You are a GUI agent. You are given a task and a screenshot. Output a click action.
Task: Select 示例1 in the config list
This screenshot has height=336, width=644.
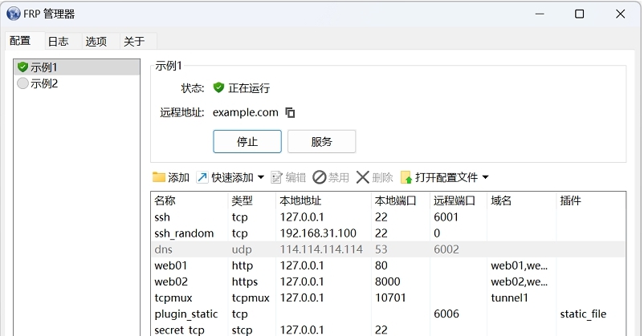pyautogui.click(x=77, y=67)
